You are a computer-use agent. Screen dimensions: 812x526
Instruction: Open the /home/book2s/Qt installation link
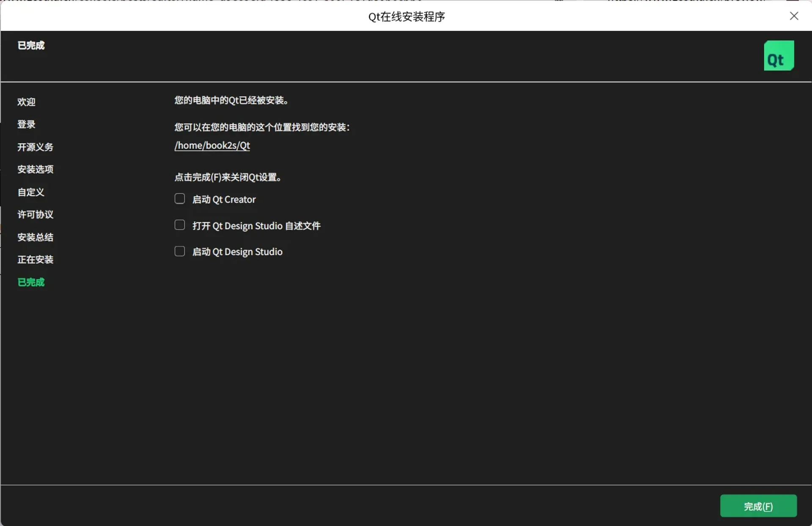click(212, 145)
